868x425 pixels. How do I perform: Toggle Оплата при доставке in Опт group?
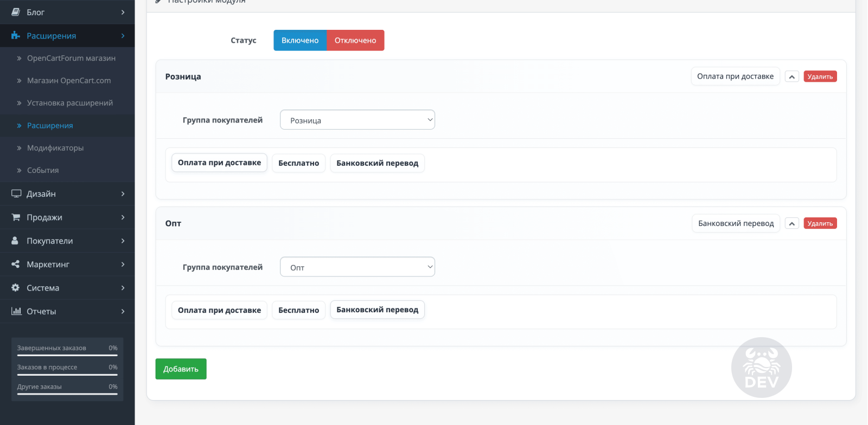219,310
